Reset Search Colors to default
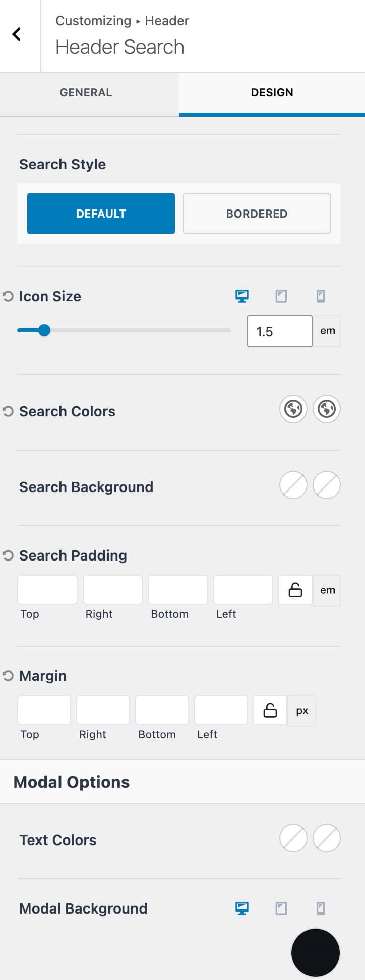 click(x=8, y=411)
